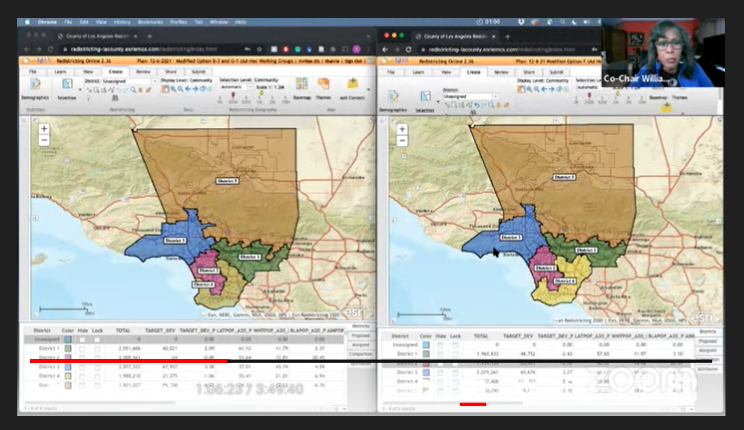Click ribbon zoom-out magnifier in left window
This screenshot has height=430, width=744.
pos(180,89)
